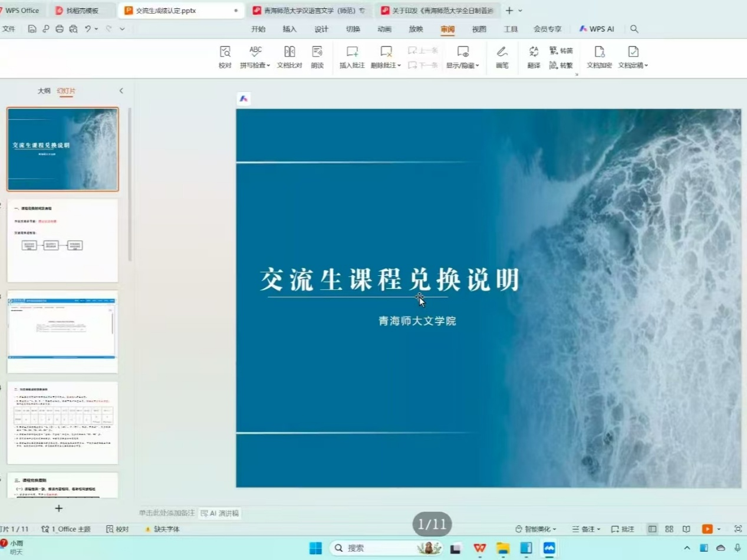Switch to slide sorter view in status bar

[x=669, y=529]
